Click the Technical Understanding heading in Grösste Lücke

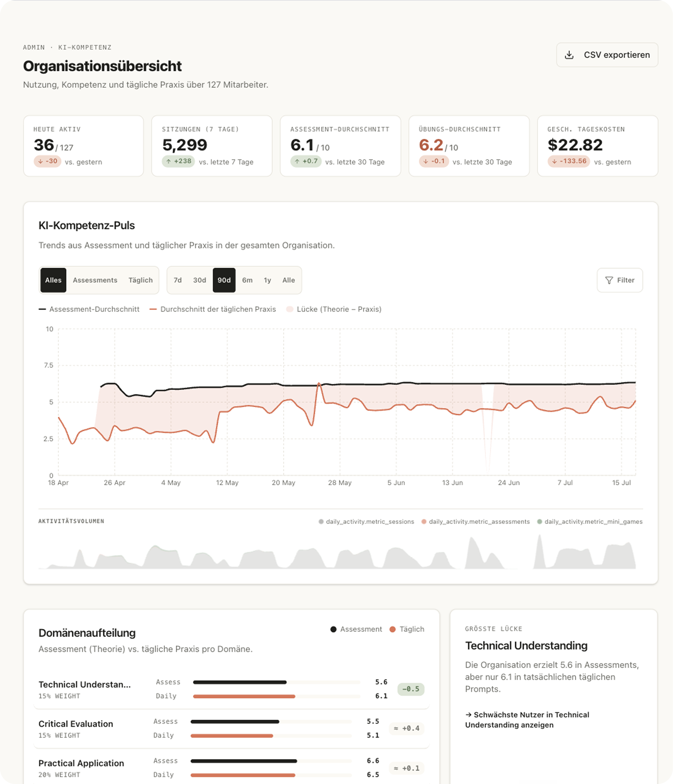pos(526,646)
